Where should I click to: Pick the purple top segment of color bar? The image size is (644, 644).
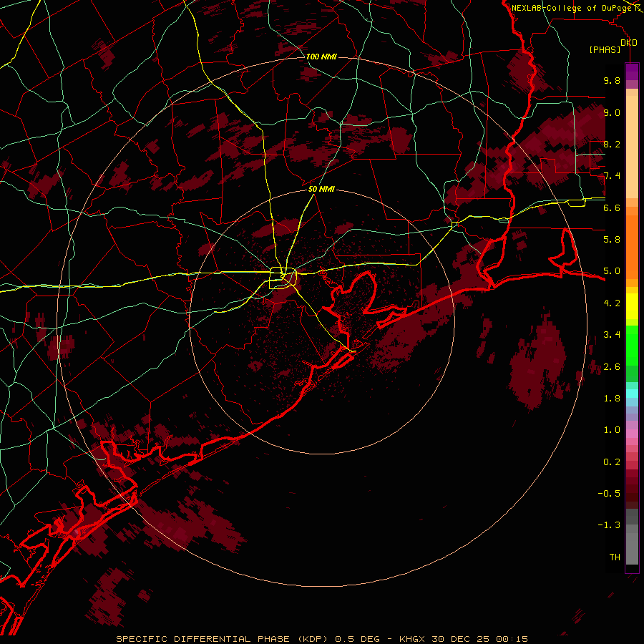tap(632, 72)
